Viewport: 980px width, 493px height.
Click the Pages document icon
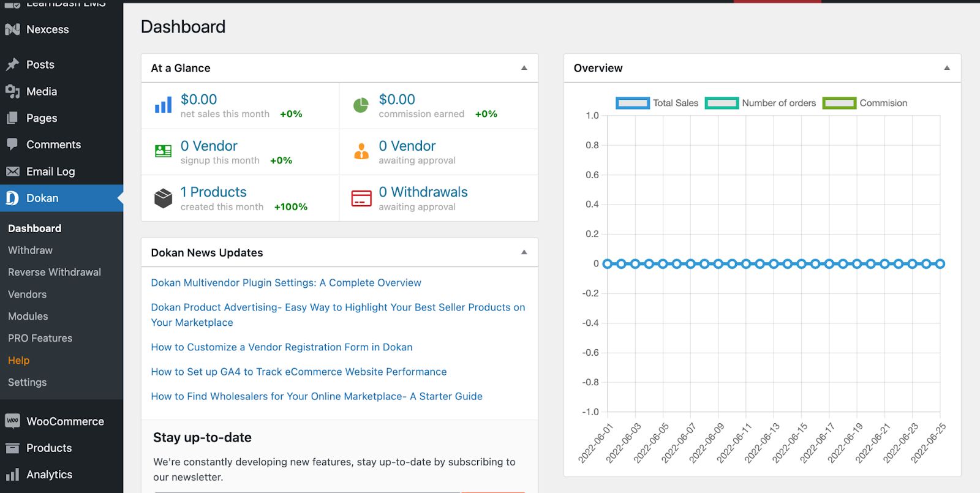12,118
